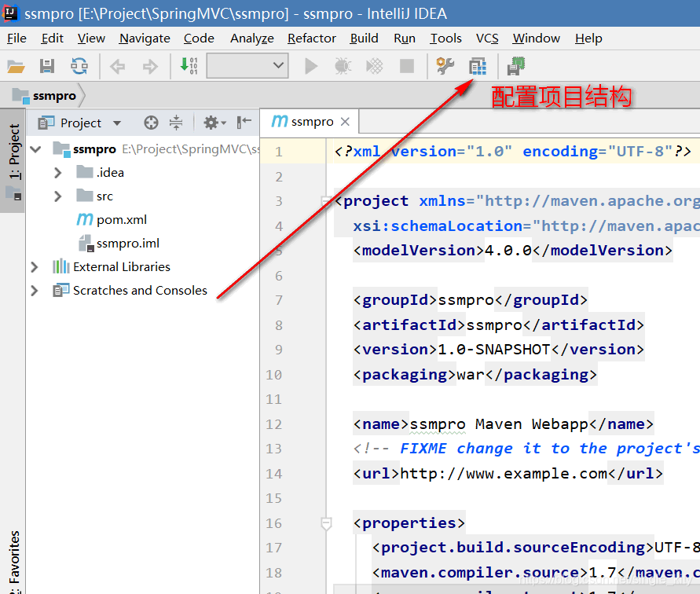The height and width of the screenshot is (594, 700).
Task: Click the packaging war value
Action: point(471,375)
